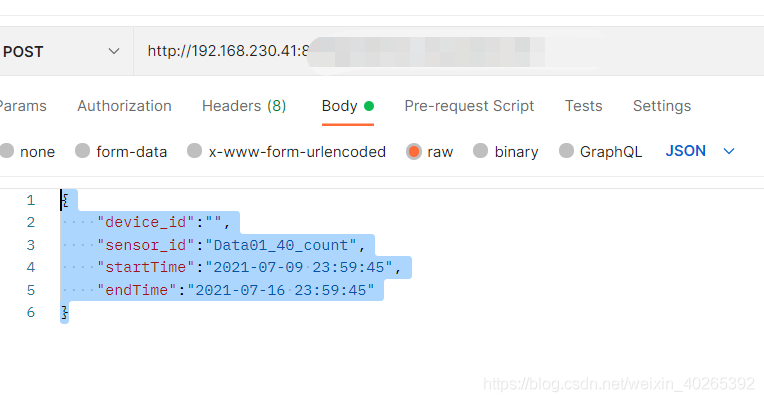Screen dimensions: 764x402
Task: Select the raw body radio button
Action: tap(414, 152)
